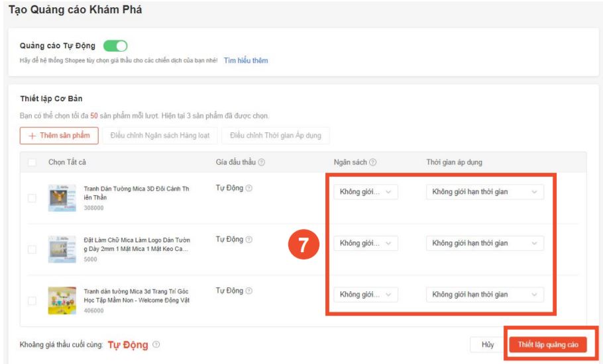Click Thiết lập quảng cáo button
Viewport: 603px width, 364px height.
[547, 345]
